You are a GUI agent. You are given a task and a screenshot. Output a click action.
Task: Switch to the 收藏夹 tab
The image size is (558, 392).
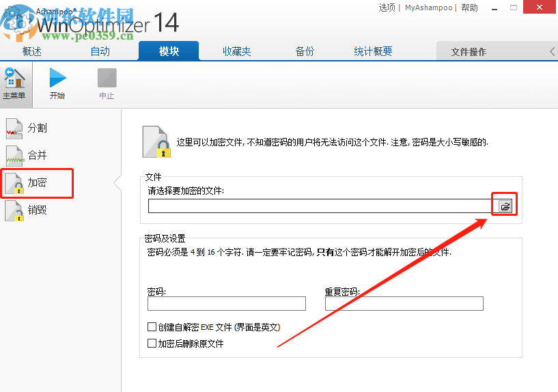click(237, 52)
